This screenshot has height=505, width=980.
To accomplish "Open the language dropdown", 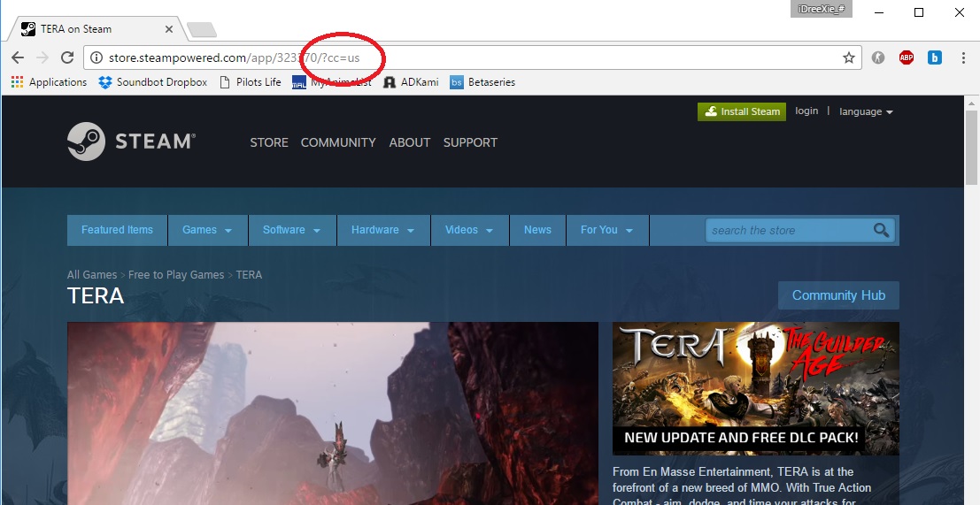I will click(x=866, y=111).
